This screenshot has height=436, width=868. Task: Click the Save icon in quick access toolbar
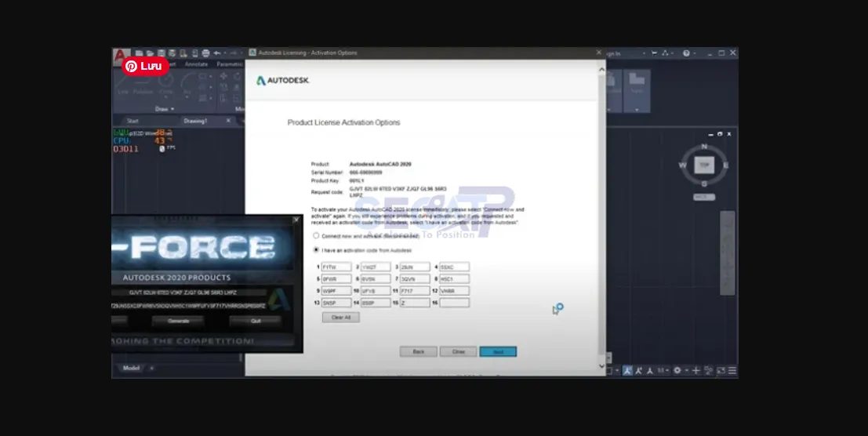pos(161,53)
